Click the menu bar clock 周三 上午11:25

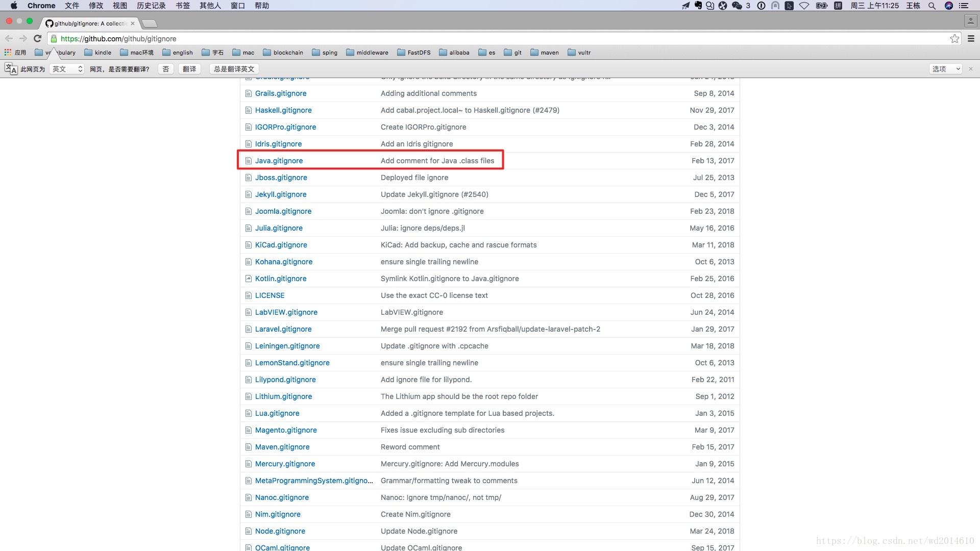[874, 6]
